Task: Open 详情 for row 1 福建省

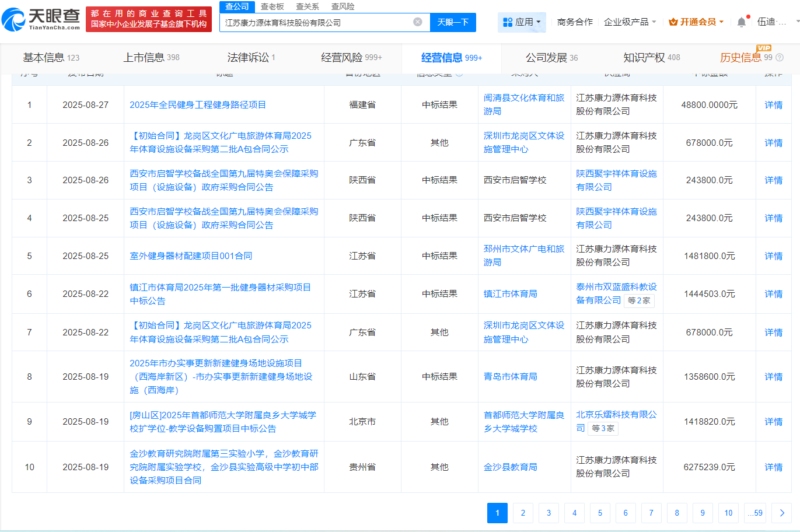Action: pyautogui.click(x=774, y=105)
